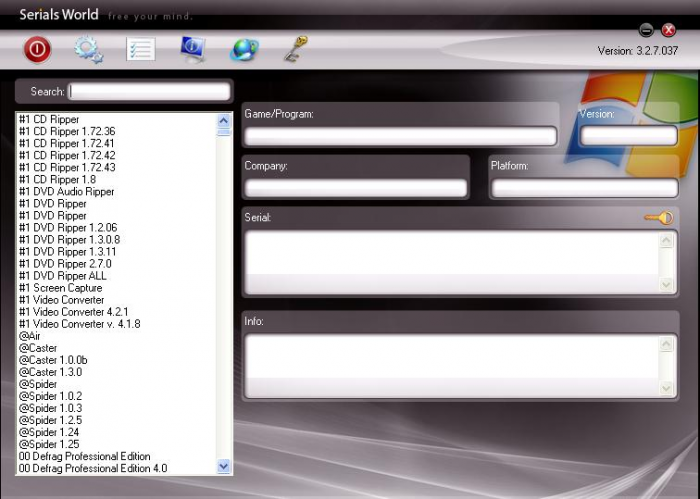
Task: Click the program list scroll-up arrow
Action: [224, 121]
